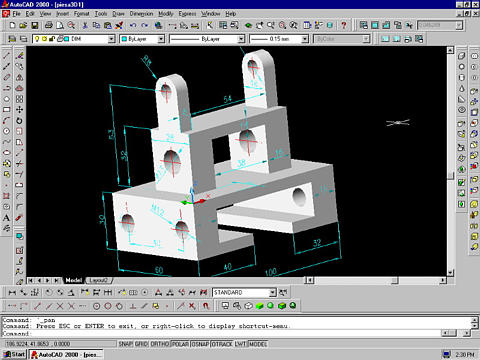
Task: Activate Match Properties paintbrush icon
Action: pos(119,25)
